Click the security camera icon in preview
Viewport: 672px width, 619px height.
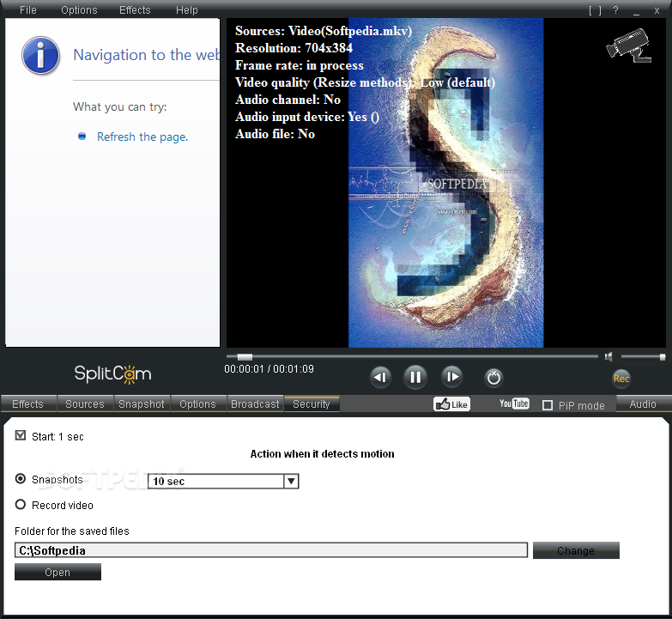(x=629, y=46)
